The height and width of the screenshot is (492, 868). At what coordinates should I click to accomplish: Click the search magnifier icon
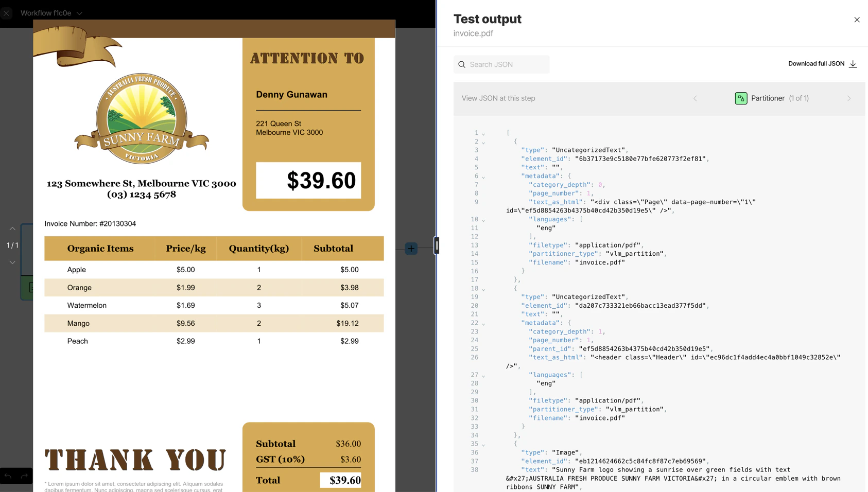coord(462,64)
